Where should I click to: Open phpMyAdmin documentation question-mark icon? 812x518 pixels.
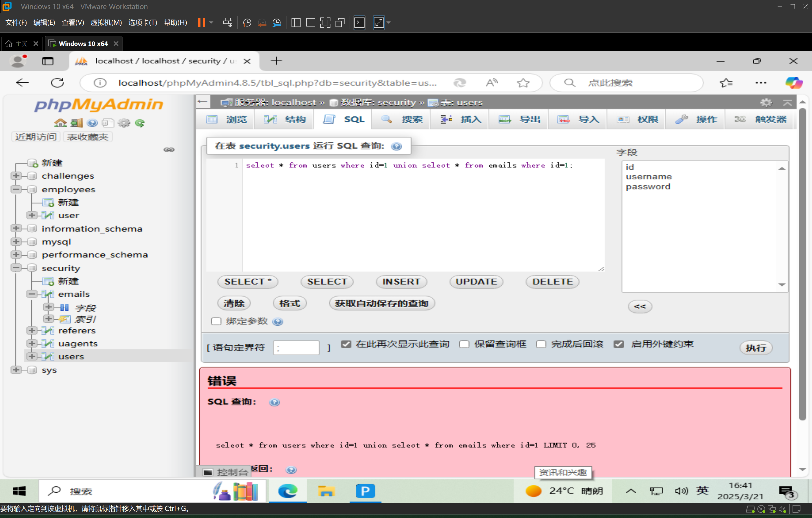click(x=92, y=123)
